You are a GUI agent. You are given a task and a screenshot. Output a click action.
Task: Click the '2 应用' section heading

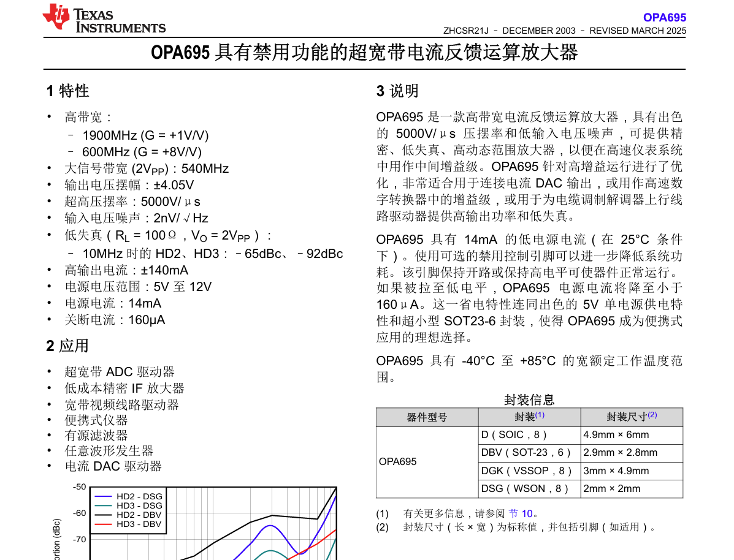pyautogui.click(x=67, y=346)
